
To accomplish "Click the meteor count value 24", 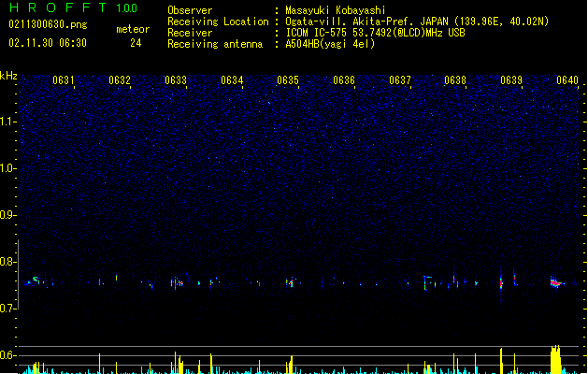I will (136, 43).
